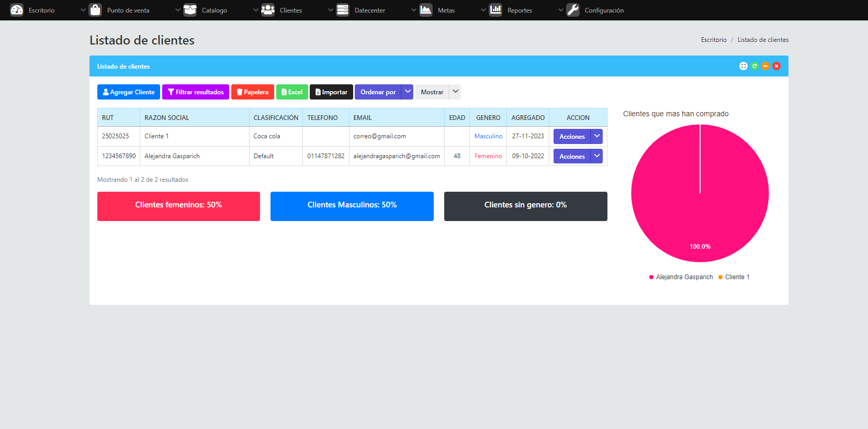
Task: Expand the chevron after Metas
Action: (483, 10)
